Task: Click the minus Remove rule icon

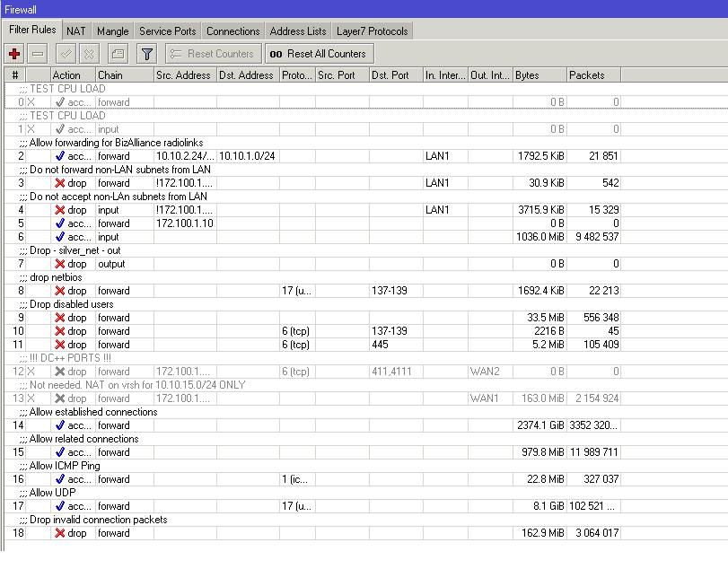Action: tap(38, 54)
